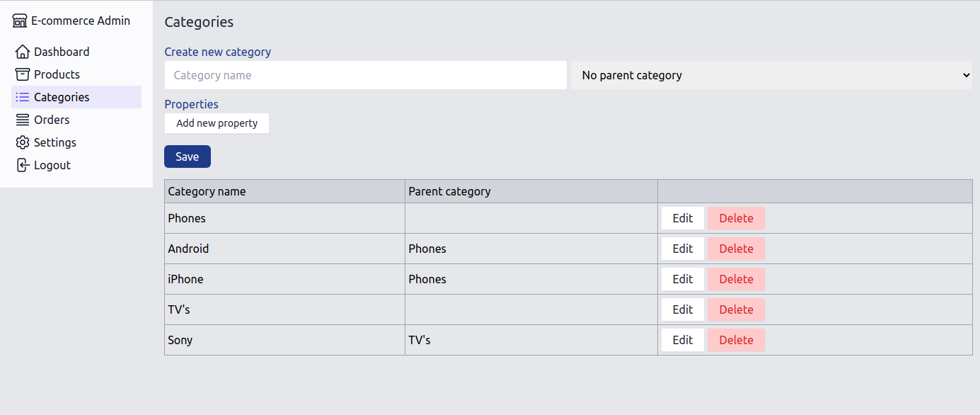The height and width of the screenshot is (415, 980).
Task: Click the Settings gear icon
Action: pos(23,142)
